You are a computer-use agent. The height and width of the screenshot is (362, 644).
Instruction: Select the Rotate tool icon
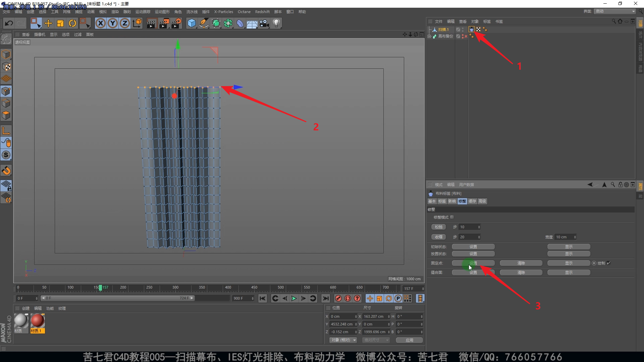[72, 23]
